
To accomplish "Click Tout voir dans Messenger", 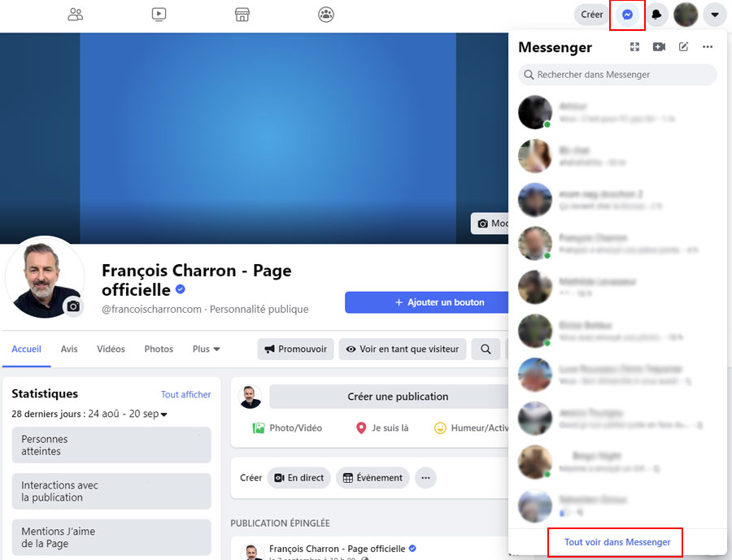I will (x=615, y=542).
